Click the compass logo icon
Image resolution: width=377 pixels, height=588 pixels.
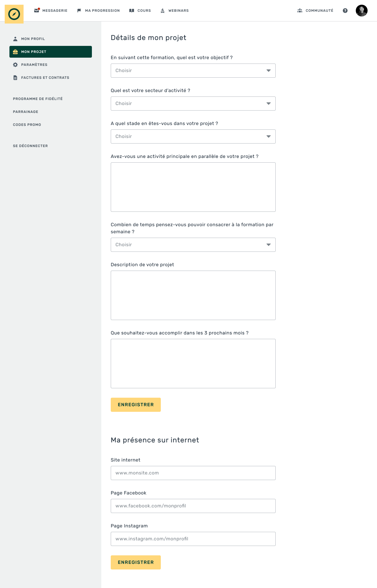tap(14, 14)
